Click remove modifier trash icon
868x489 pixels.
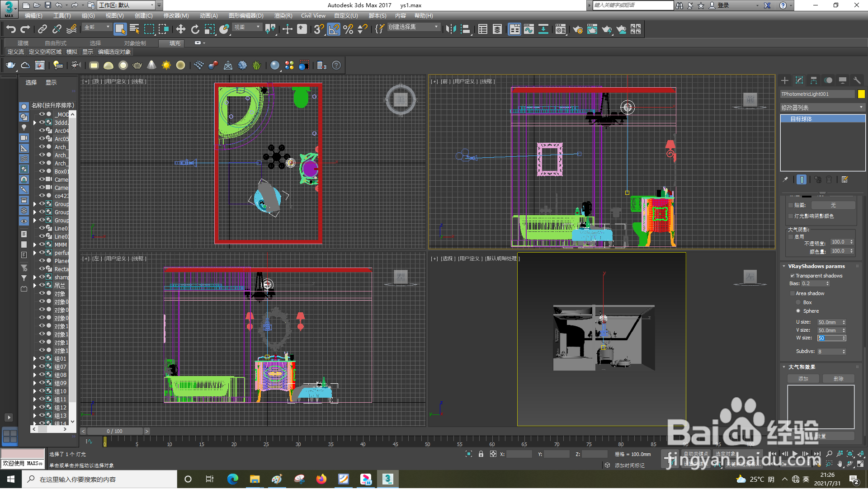tap(829, 180)
